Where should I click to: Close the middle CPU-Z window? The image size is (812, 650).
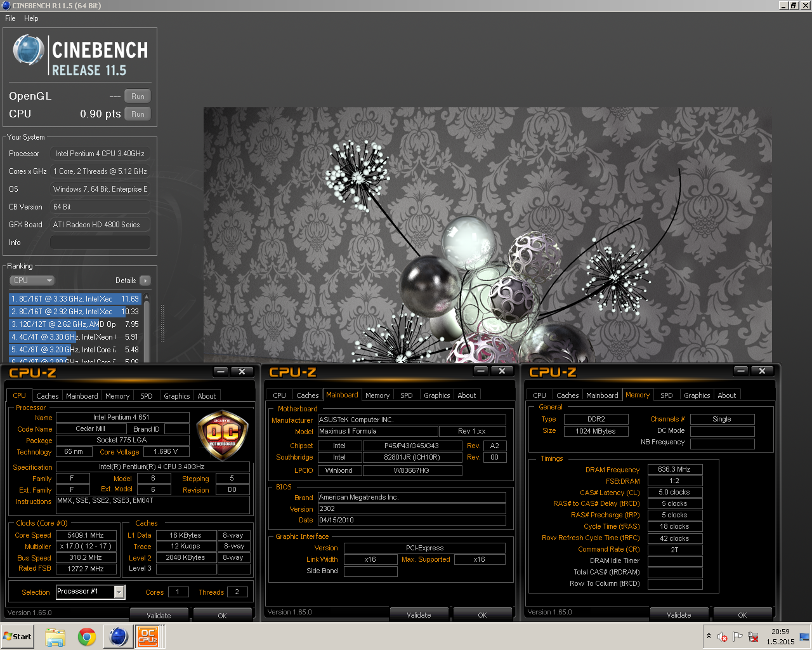(502, 371)
